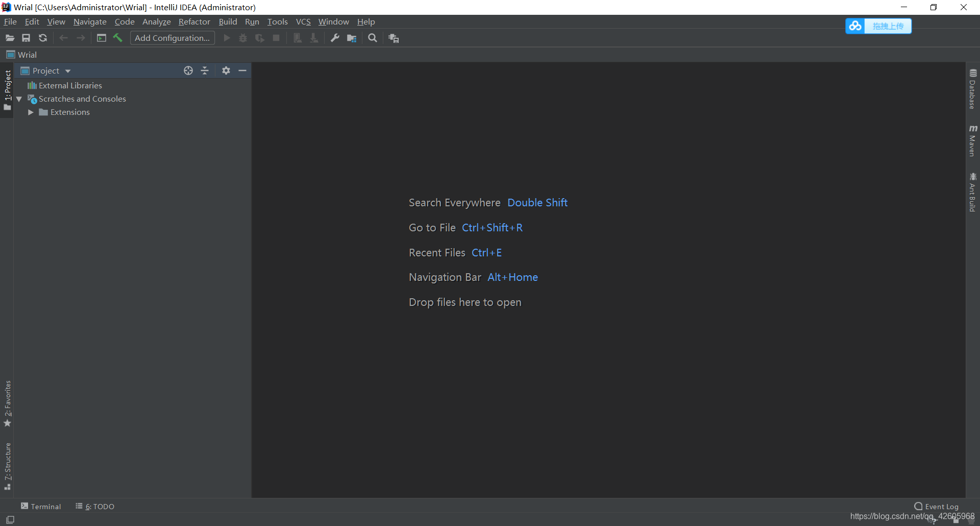Hide the Project panel with minus icon
This screenshot has width=980, height=526.
(242, 70)
